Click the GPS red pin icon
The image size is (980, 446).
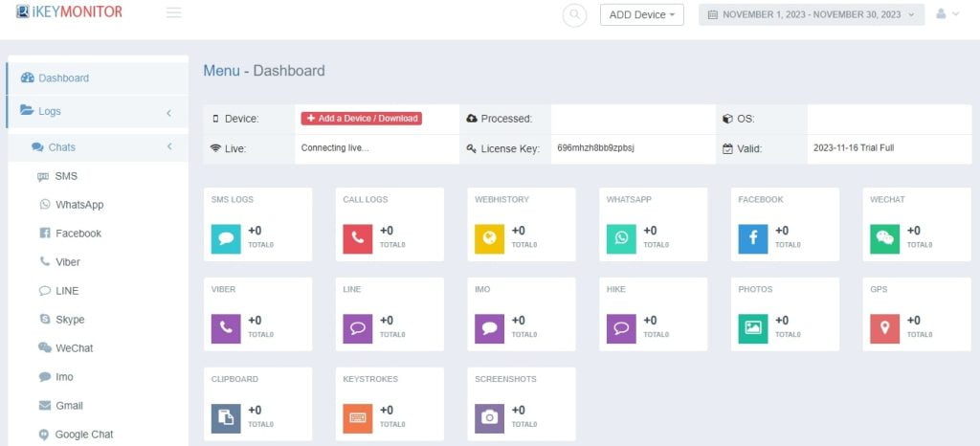click(885, 328)
